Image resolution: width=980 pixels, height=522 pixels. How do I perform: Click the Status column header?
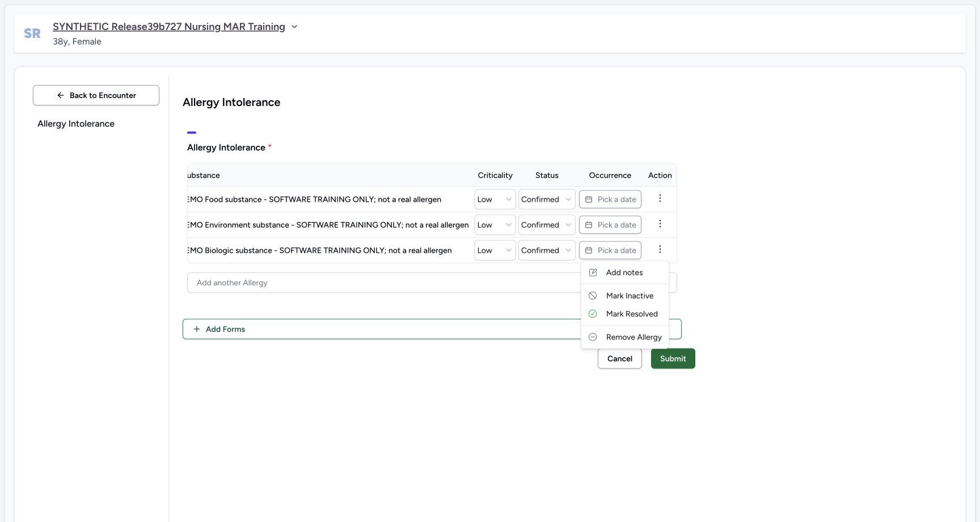[x=547, y=175]
